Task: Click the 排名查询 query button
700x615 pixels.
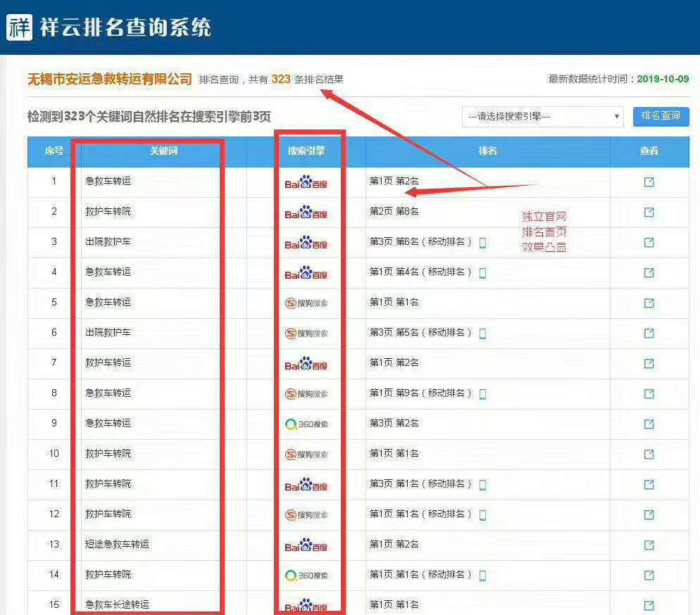Action: pos(661,117)
